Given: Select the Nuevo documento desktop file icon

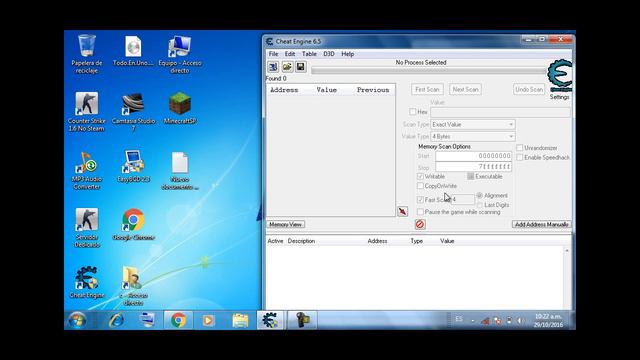Looking at the screenshot, I should pos(180,170).
